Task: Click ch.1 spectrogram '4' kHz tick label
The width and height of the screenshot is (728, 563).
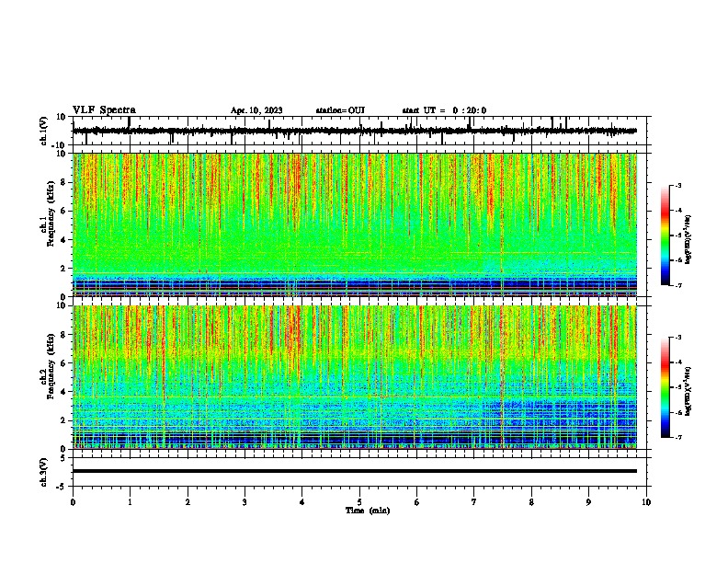Action: (63, 240)
